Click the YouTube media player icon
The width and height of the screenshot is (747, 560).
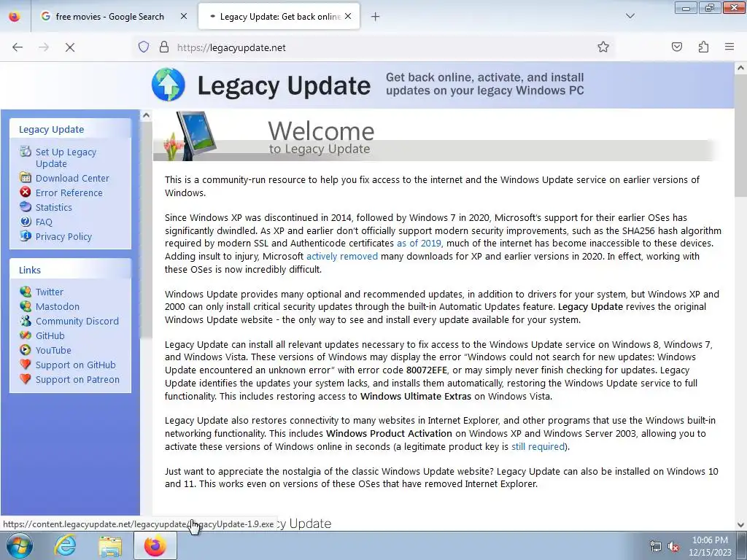[26, 350]
